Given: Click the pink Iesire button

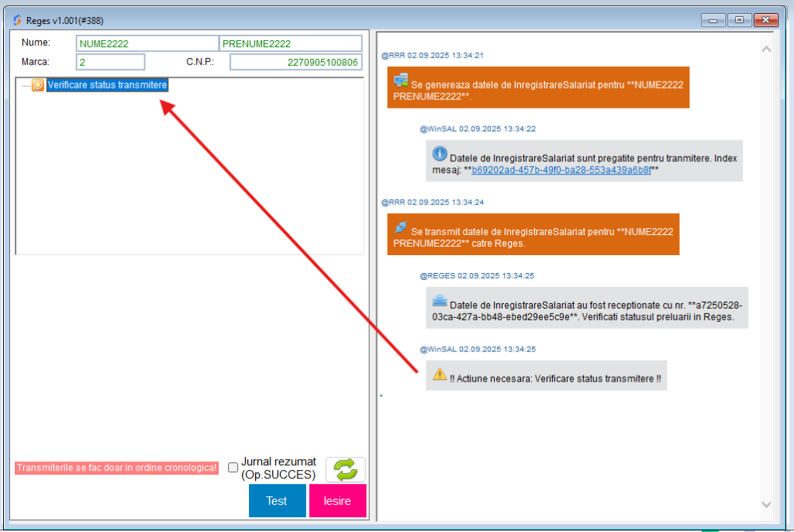Looking at the screenshot, I should (x=338, y=500).
